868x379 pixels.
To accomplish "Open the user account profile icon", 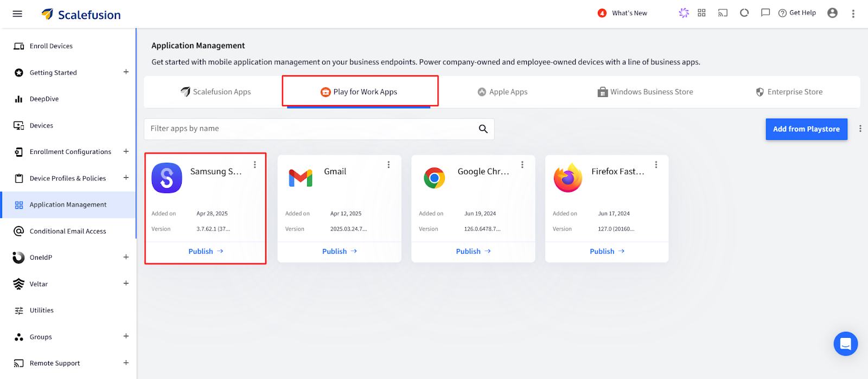I will pos(833,13).
